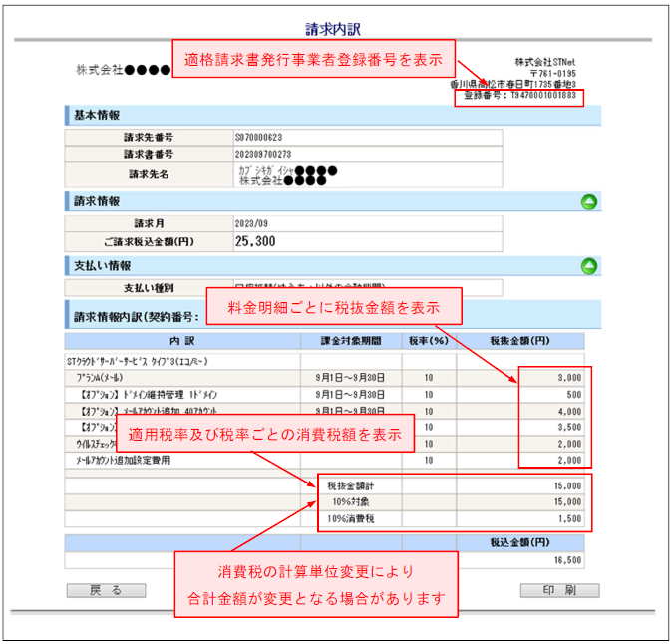Click the 請求月 value 2023/09
This screenshot has height=644, width=672.
[251, 223]
